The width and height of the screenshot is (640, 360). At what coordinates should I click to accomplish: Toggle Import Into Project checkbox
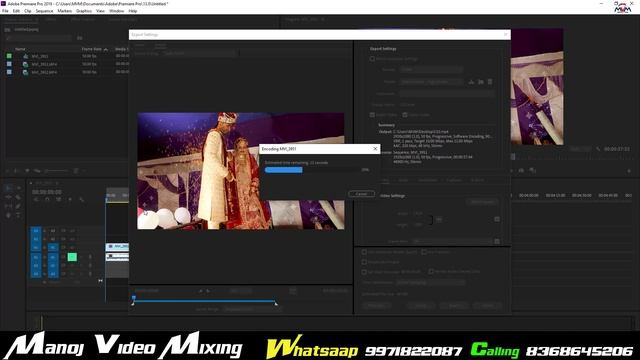pyautogui.click(x=364, y=262)
